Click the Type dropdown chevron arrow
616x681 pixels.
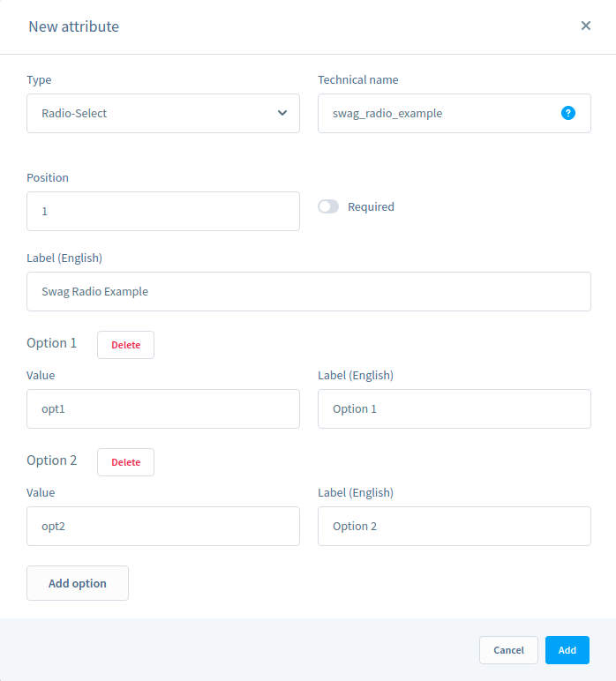(x=282, y=113)
